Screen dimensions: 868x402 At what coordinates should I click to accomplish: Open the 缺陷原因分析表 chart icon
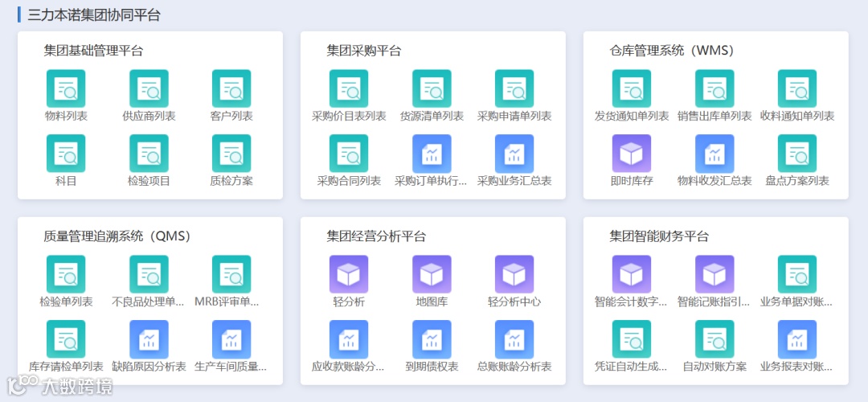[149, 338]
